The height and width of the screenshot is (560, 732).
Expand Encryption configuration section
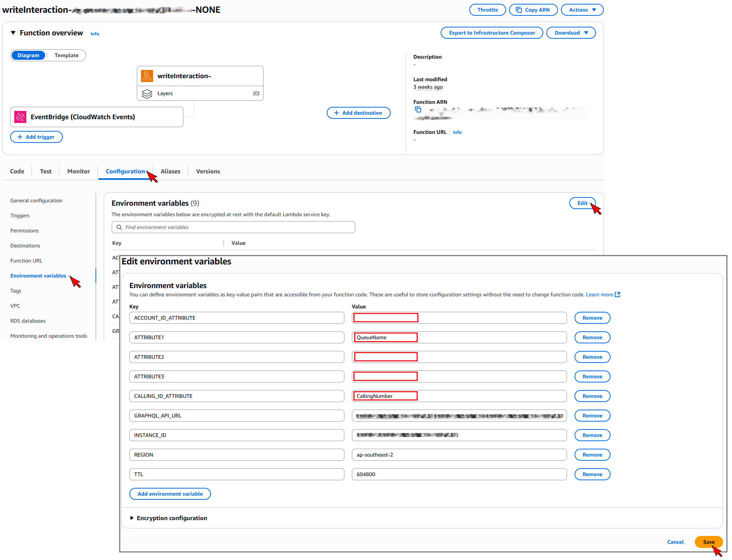132,518
